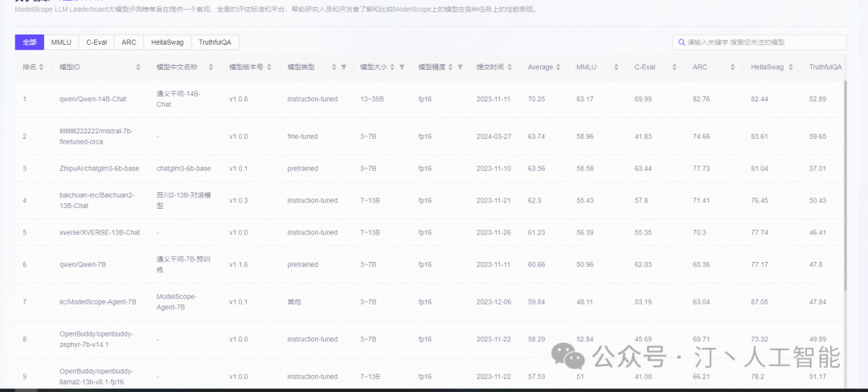
Task: Click C-Eval score 69.99
Action: point(643,99)
